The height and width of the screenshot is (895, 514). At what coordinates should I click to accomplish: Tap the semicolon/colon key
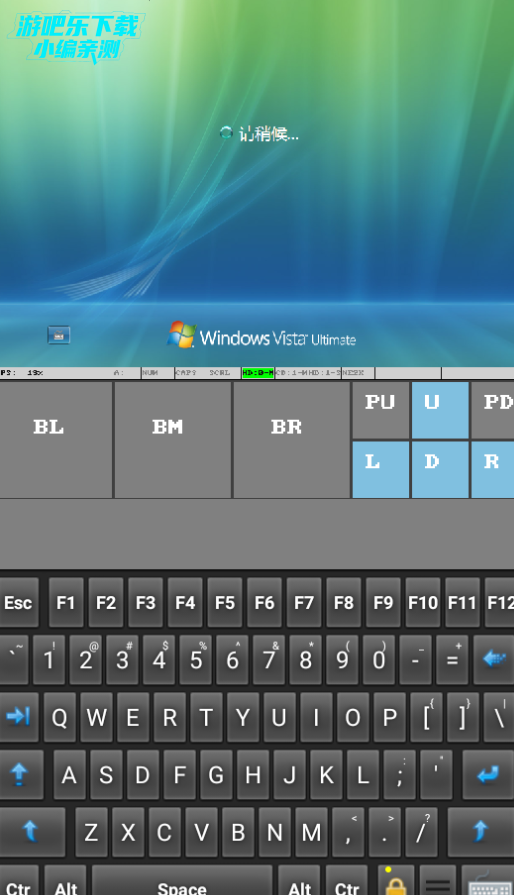click(x=399, y=775)
